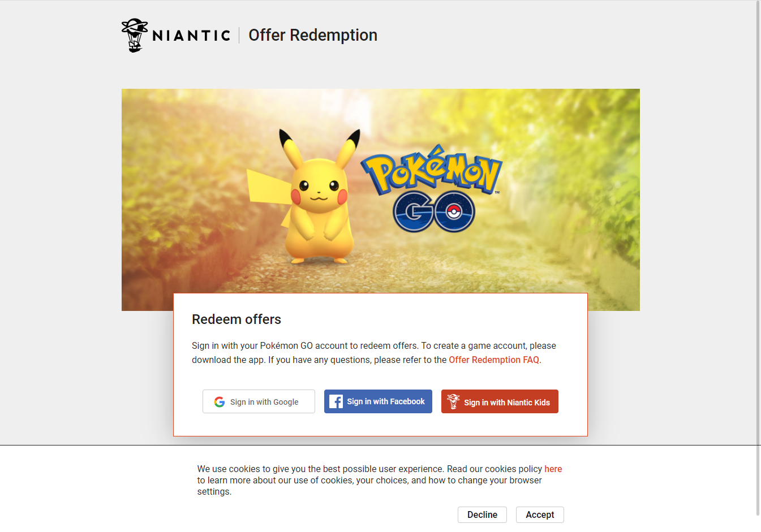This screenshot has width=761, height=532.
Task: Open cookies policy 'here' link
Action: 553,469
